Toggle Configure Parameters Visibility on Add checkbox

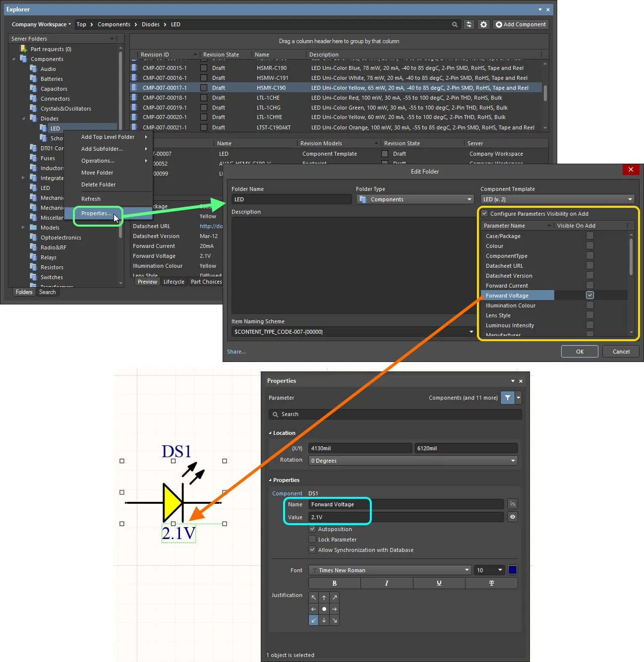coord(485,214)
